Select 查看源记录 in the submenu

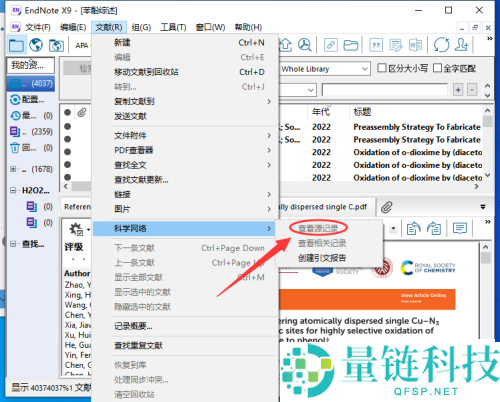(x=318, y=228)
